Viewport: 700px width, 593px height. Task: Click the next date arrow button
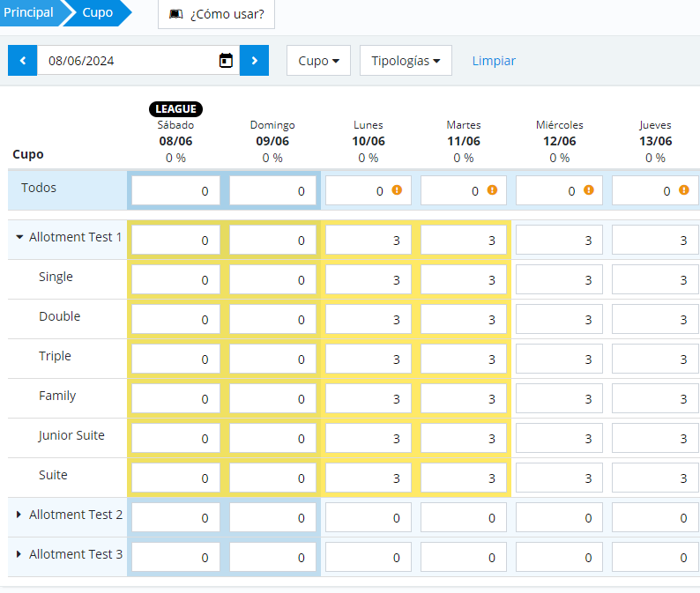(x=254, y=61)
